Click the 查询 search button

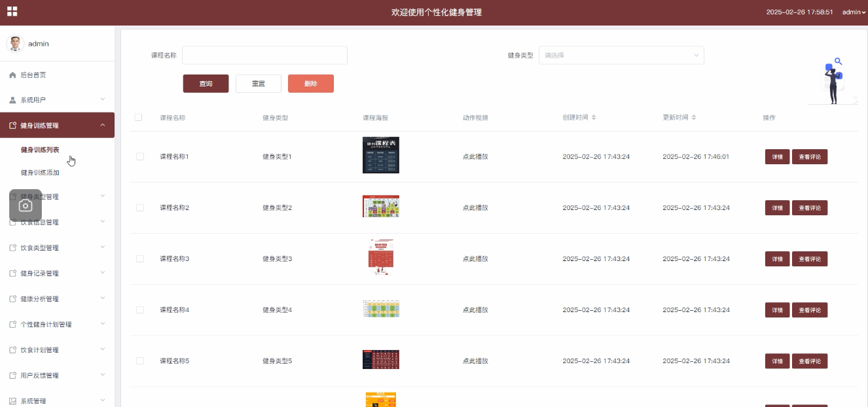(206, 84)
